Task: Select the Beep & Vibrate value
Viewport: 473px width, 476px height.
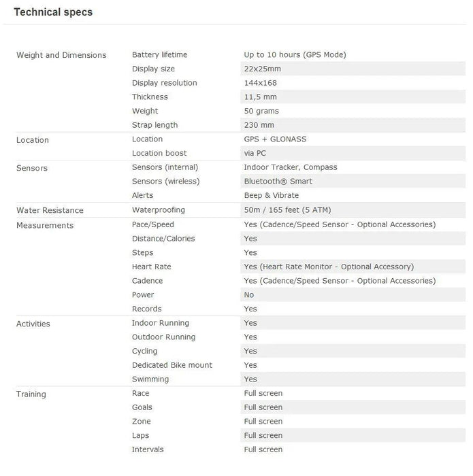Action: (271, 195)
